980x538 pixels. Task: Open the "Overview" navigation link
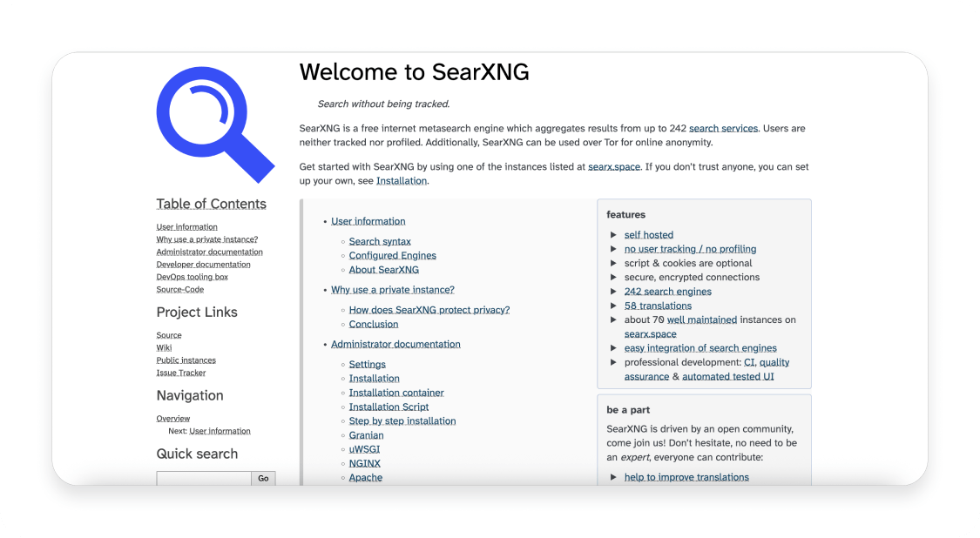coord(172,418)
